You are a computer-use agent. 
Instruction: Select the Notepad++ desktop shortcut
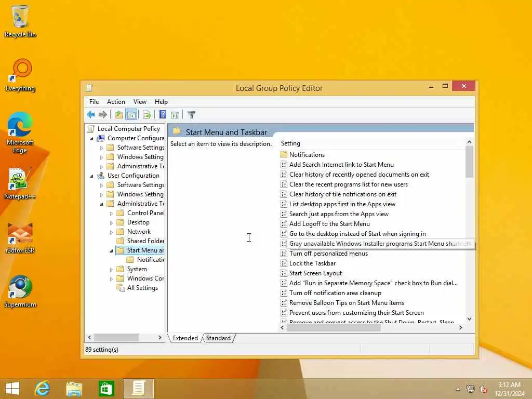coord(20,183)
